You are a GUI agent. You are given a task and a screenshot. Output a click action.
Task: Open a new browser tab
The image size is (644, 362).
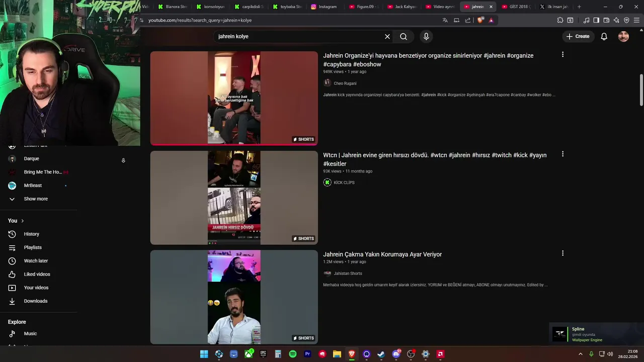pyautogui.click(x=579, y=7)
